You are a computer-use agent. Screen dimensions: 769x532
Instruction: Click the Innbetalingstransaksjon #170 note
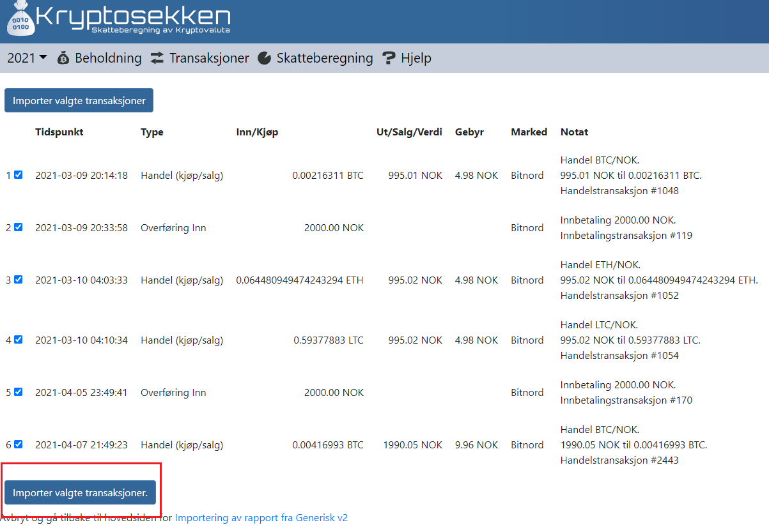click(x=626, y=400)
